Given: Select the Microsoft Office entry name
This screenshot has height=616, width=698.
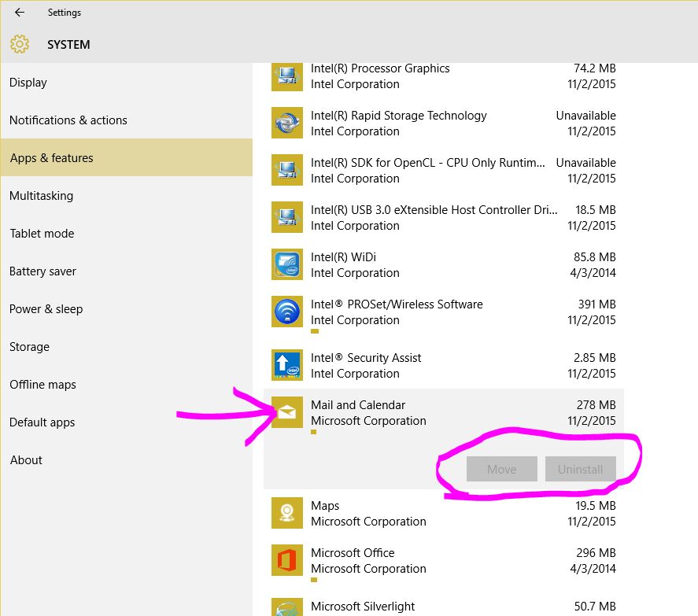Looking at the screenshot, I should click(x=353, y=553).
